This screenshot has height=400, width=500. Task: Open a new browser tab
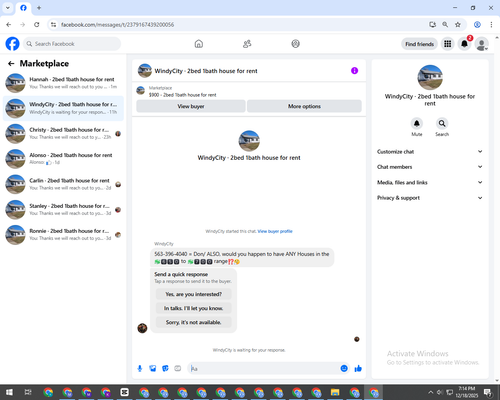click(x=39, y=8)
